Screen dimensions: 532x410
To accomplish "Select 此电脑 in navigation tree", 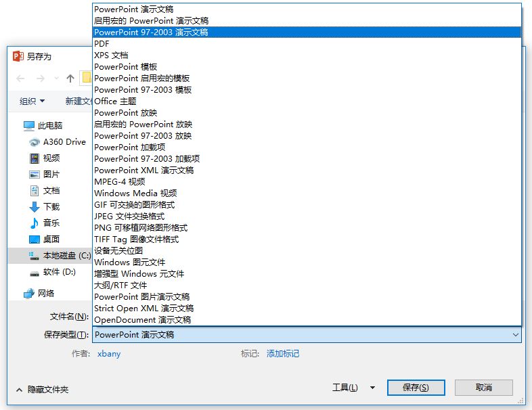I will point(43,125).
